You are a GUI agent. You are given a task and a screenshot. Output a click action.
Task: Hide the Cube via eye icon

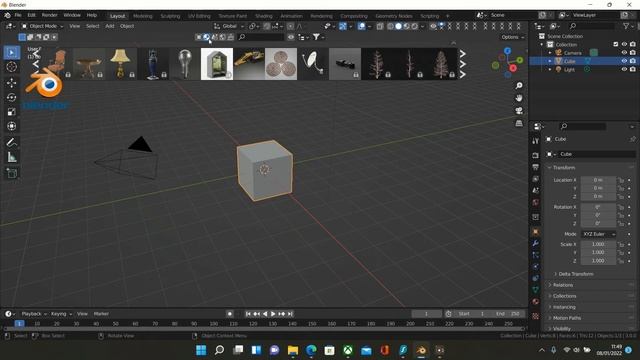(624, 61)
